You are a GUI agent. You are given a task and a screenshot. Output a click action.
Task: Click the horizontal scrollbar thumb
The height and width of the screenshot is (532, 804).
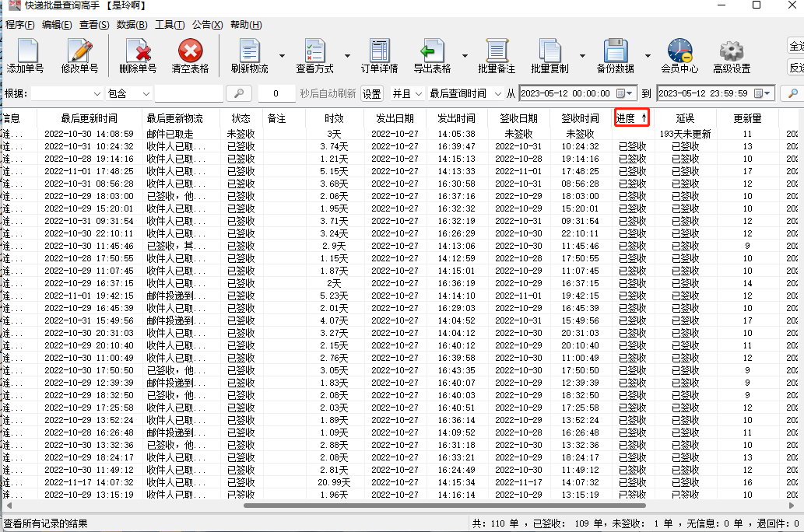444,506
